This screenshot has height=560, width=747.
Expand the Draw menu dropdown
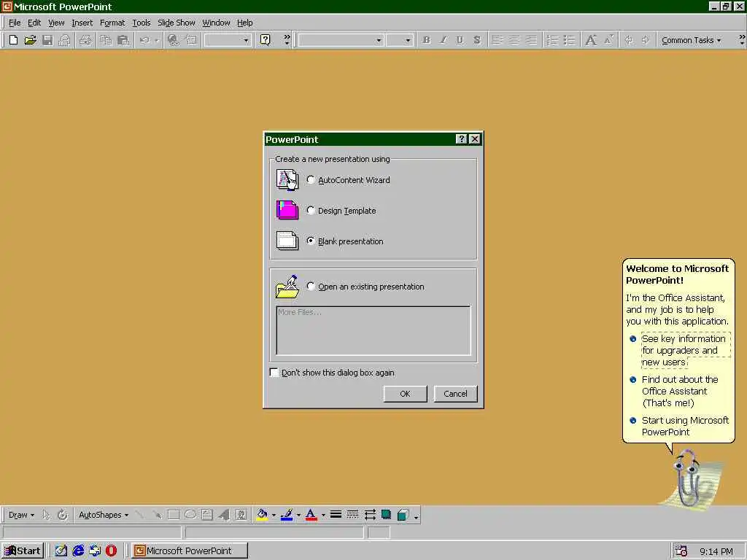(21, 515)
